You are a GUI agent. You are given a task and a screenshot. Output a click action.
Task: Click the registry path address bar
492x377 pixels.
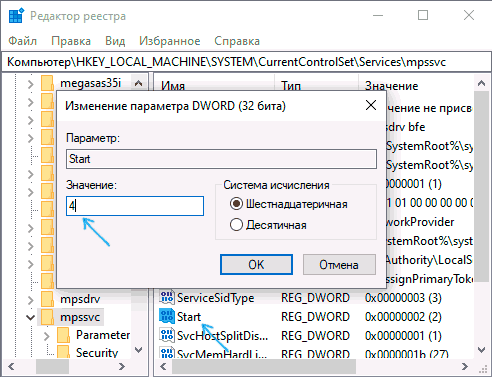[246, 62]
